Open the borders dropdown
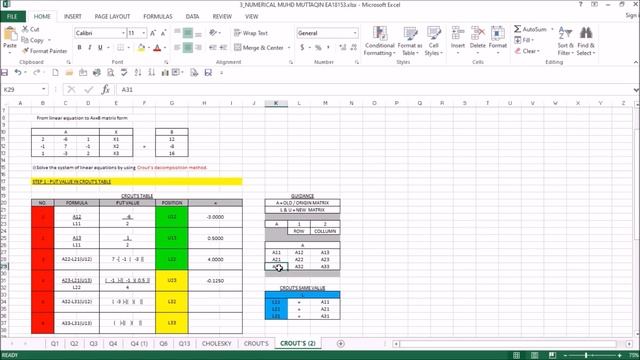Viewport: 640px width, 360px height. point(128,48)
